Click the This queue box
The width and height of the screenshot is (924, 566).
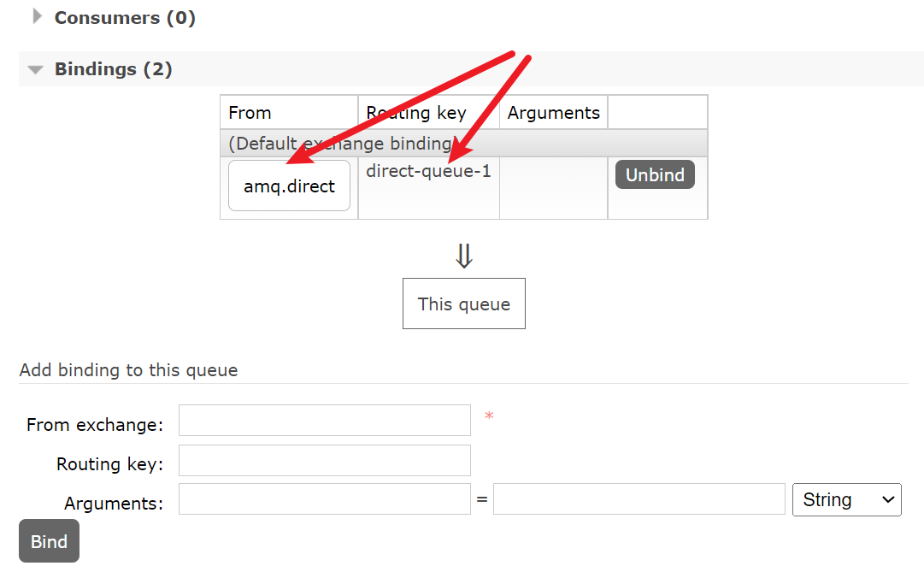464,304
